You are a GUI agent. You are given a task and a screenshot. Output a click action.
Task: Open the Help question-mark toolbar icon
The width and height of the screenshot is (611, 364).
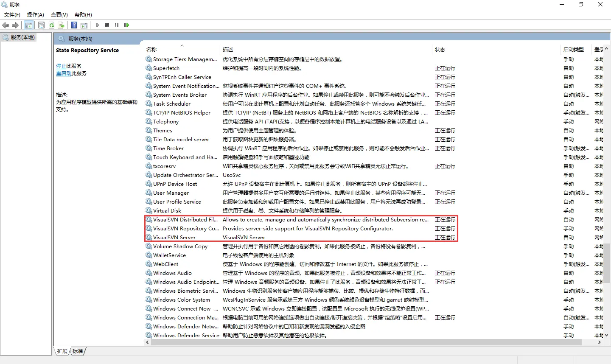pos(74,25)
